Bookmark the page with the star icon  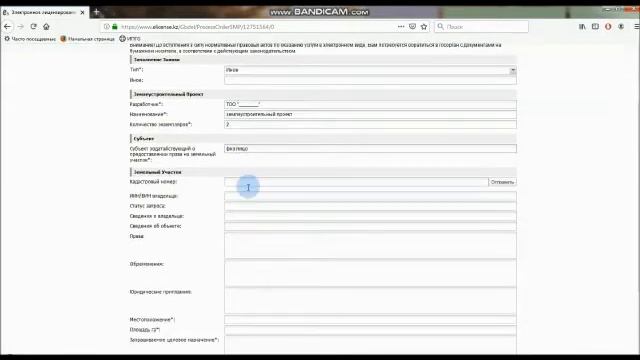[x=424, y=27]
